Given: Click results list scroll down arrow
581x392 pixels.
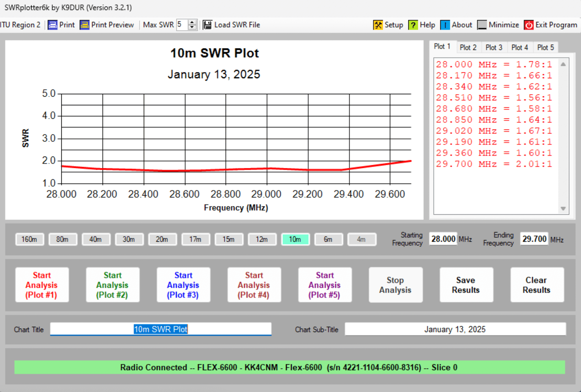Looking at the screenshot, I should 563,208.
